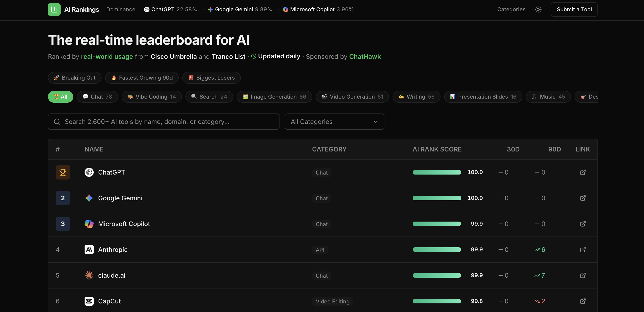Select the Image Generation category filter
The height and width of the screenshot is (312, 644).
274,97
